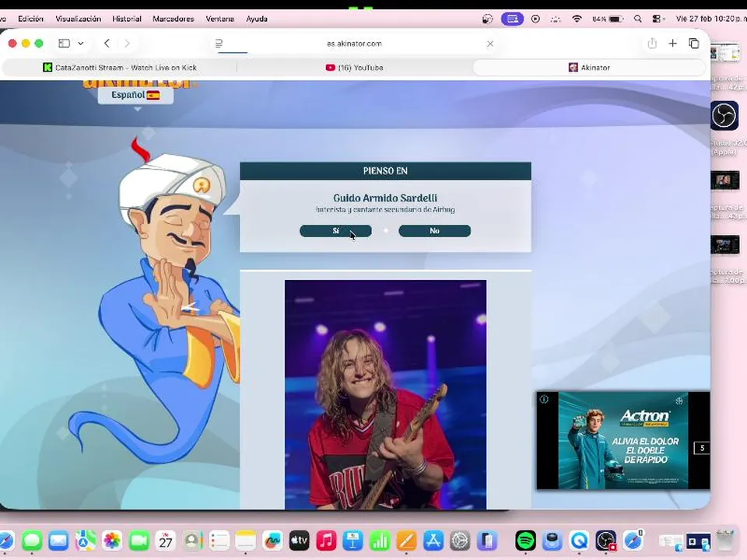Open the Safari share menu
Screen dimensions: 747x560
[652, 44]
